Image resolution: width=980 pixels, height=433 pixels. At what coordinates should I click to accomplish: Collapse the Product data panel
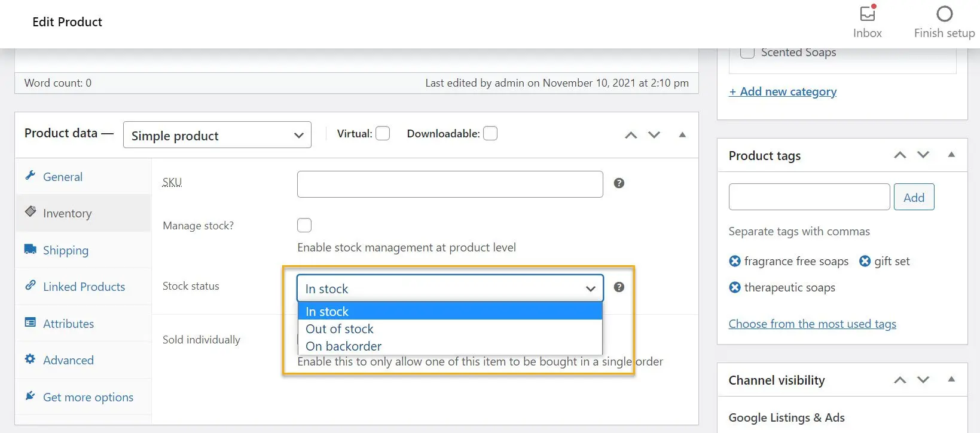[x=682, y=135]
